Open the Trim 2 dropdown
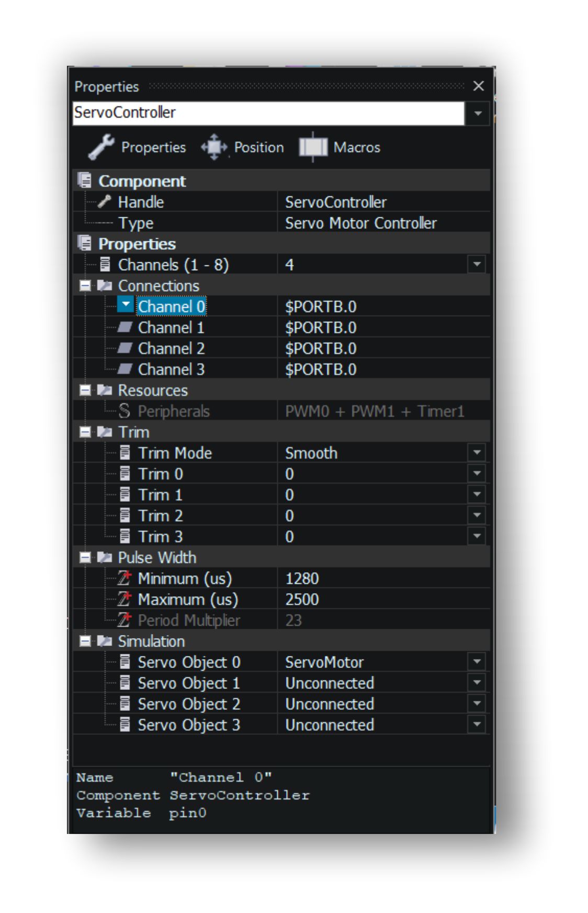This screenshot has height=913, width=588. [x=477, y=515]
